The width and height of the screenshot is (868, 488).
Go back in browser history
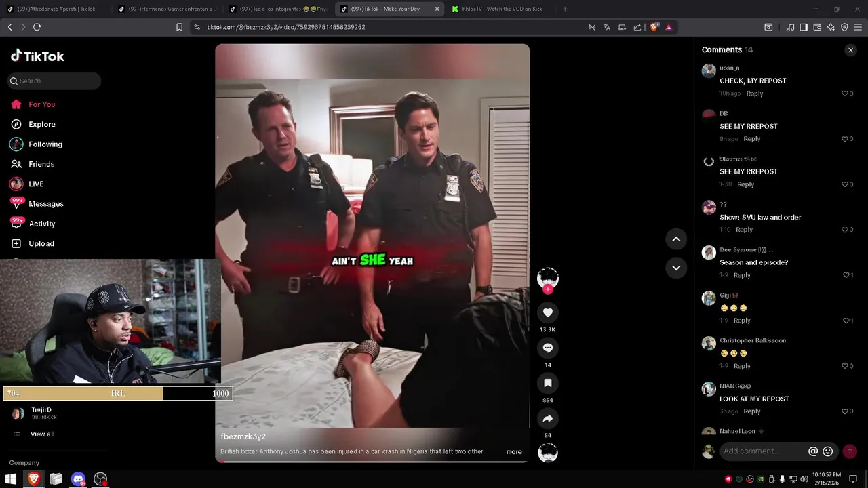tap(9, 27)
